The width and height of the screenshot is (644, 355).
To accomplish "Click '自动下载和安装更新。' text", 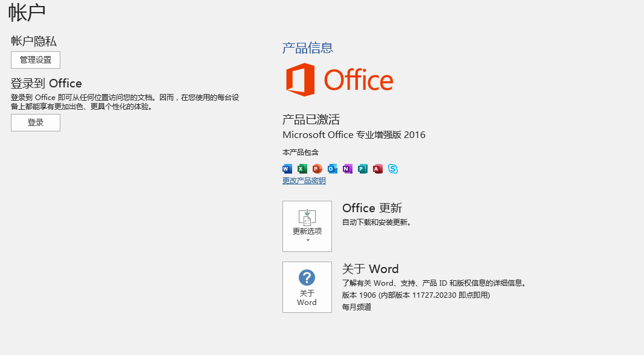I will pyautogui.click(x=377, y=222).
